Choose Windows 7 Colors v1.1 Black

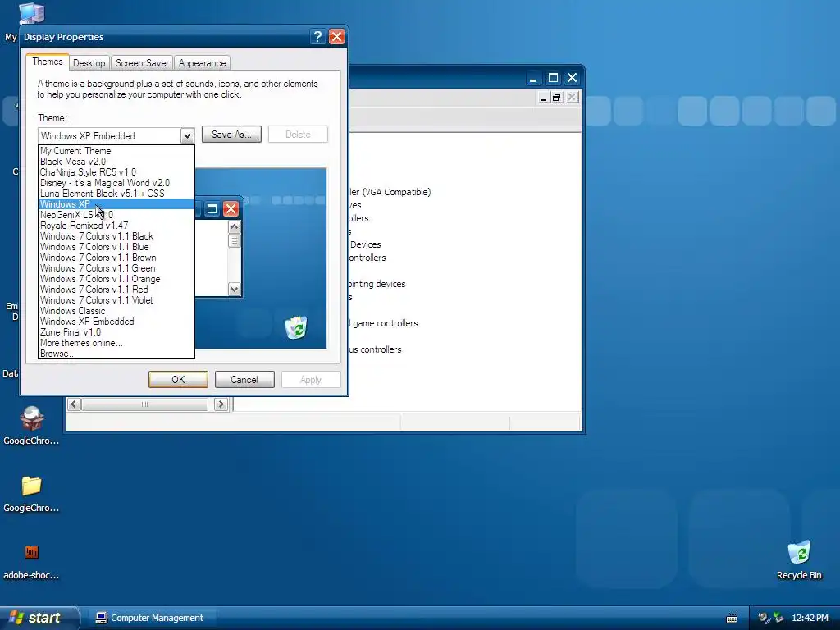(x=116, y=236)
